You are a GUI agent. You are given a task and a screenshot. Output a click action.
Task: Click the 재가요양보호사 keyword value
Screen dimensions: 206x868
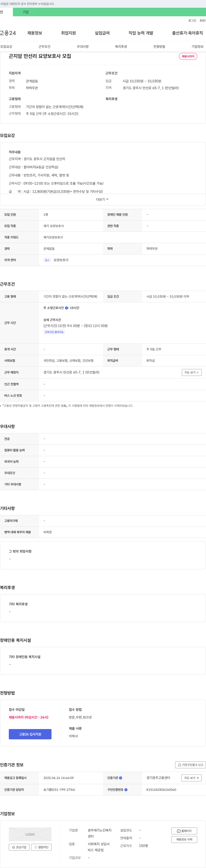(x=53, y=237)
